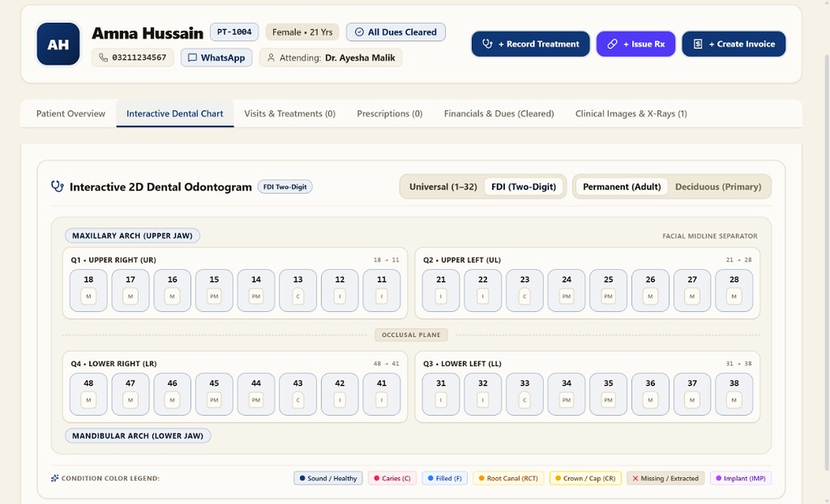Image resolution: width=830 pixels, height=504 pixels.
Task: Click the invoice icon in Create Invoice
Action: coord(698,44)
